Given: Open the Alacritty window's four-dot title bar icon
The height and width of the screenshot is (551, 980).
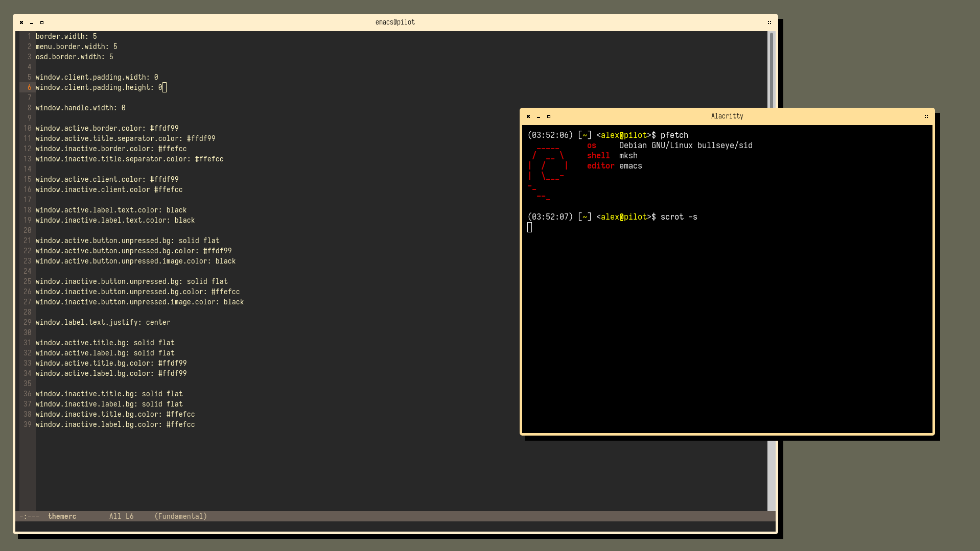Looking at the screenshot, I should point(926,116).
